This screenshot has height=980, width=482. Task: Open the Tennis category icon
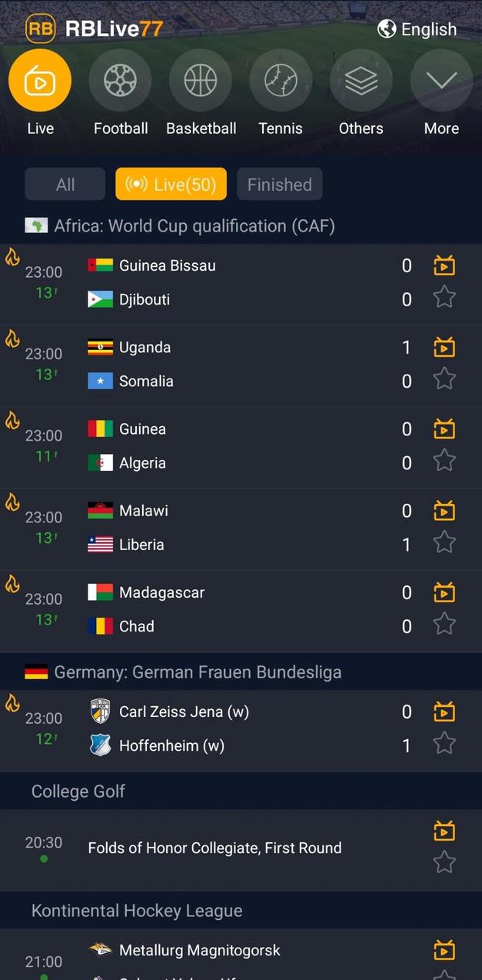tap(281, 81)
